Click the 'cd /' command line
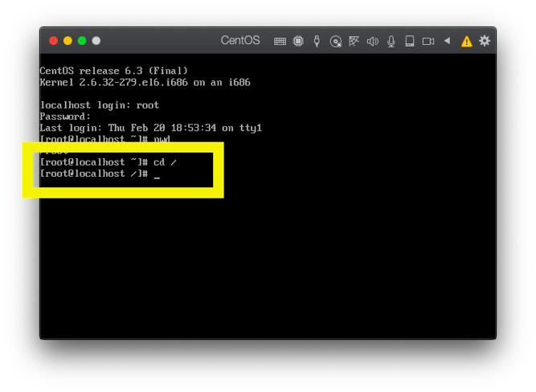The image size is (536, 392). [108, 162]
